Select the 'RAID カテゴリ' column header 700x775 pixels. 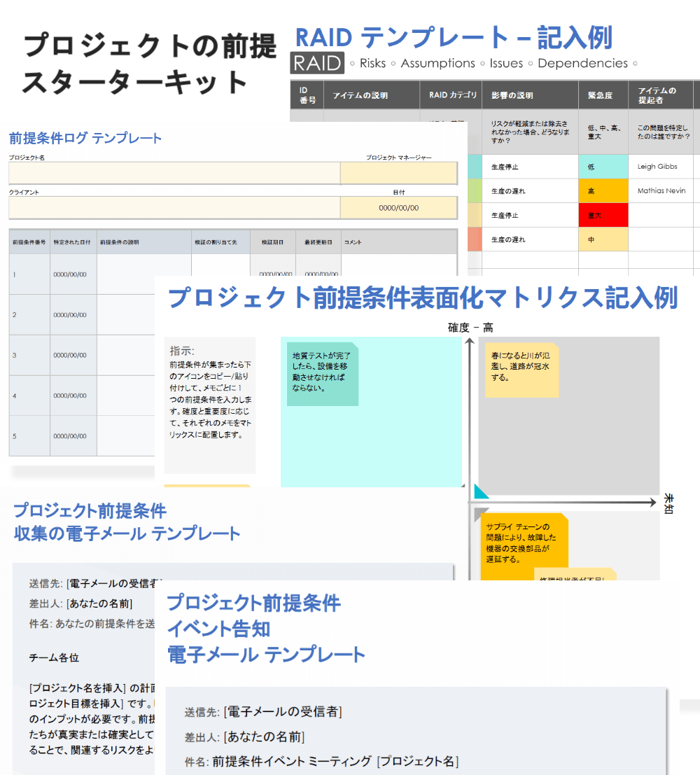coord(451,95)
